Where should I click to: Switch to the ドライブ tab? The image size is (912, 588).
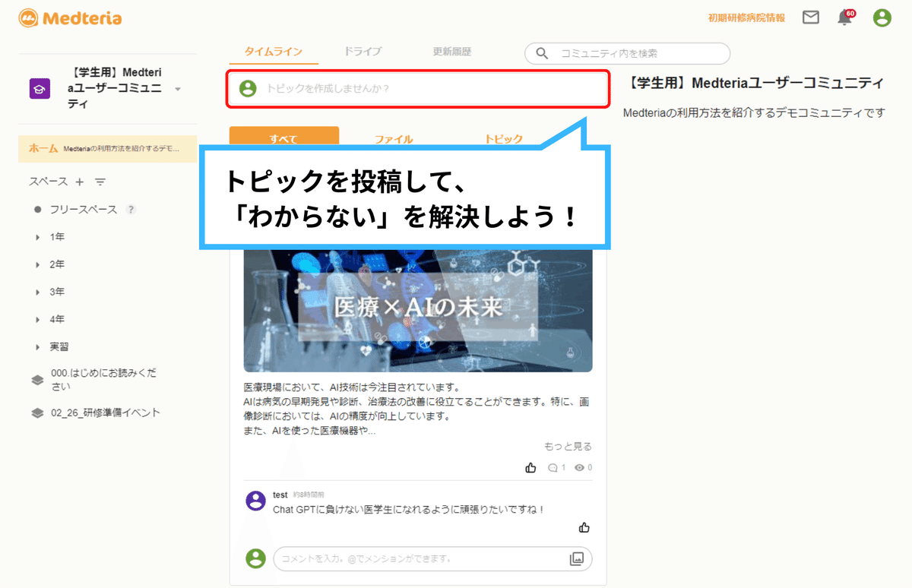tap(363, 52)
